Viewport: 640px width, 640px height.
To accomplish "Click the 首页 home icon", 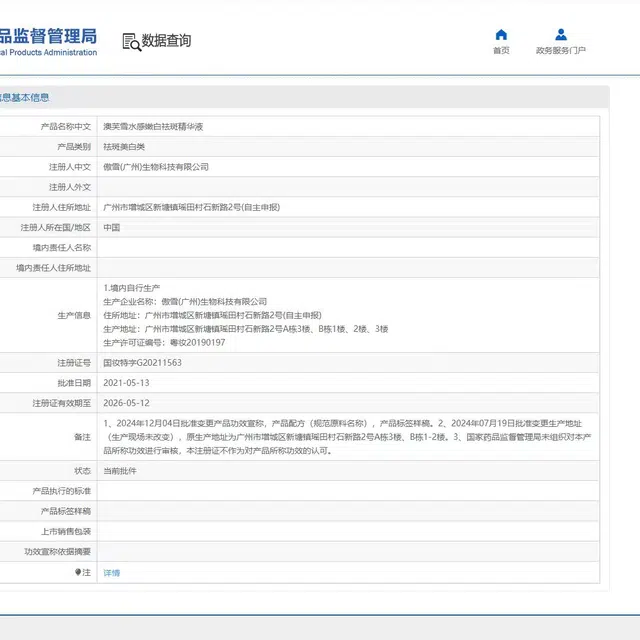I will click(501, 35).
